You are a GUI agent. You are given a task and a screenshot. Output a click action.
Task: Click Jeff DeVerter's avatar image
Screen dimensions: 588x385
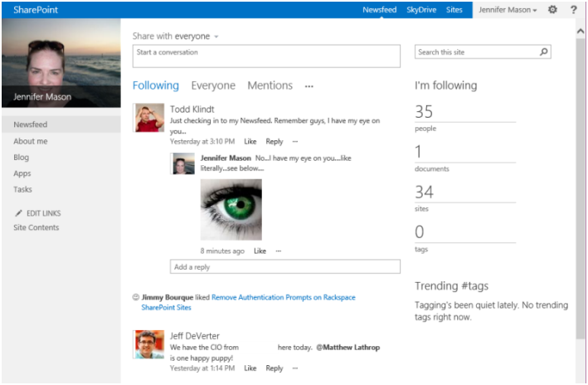[149, 344]
